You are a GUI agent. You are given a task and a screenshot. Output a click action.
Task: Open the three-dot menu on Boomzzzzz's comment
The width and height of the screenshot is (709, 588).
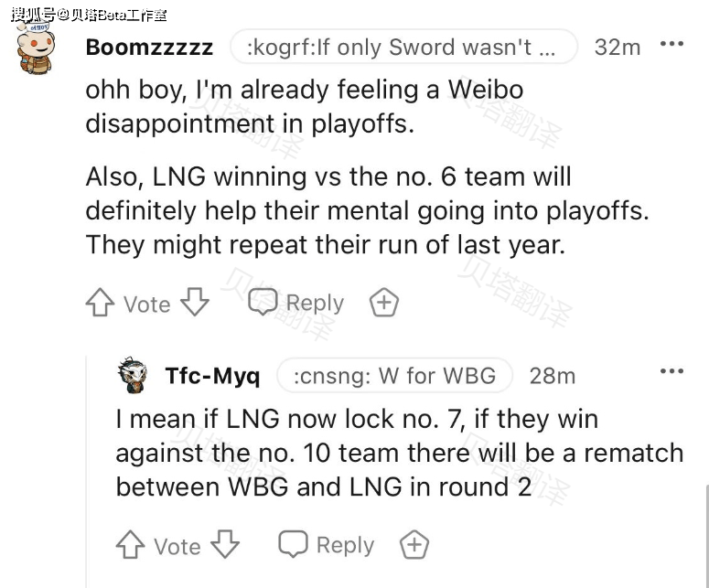tap(671, 44)
